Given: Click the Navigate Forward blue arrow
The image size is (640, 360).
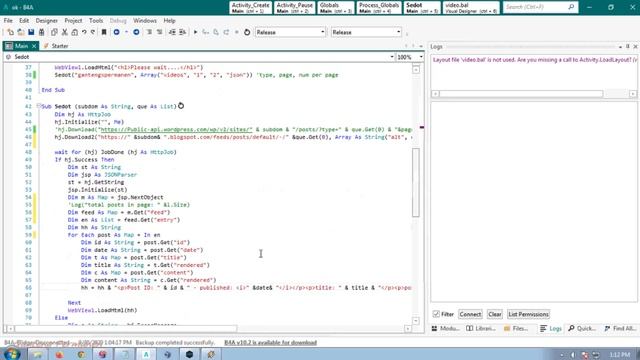Looking at the screenshot, I should click(x=136, y=32).
